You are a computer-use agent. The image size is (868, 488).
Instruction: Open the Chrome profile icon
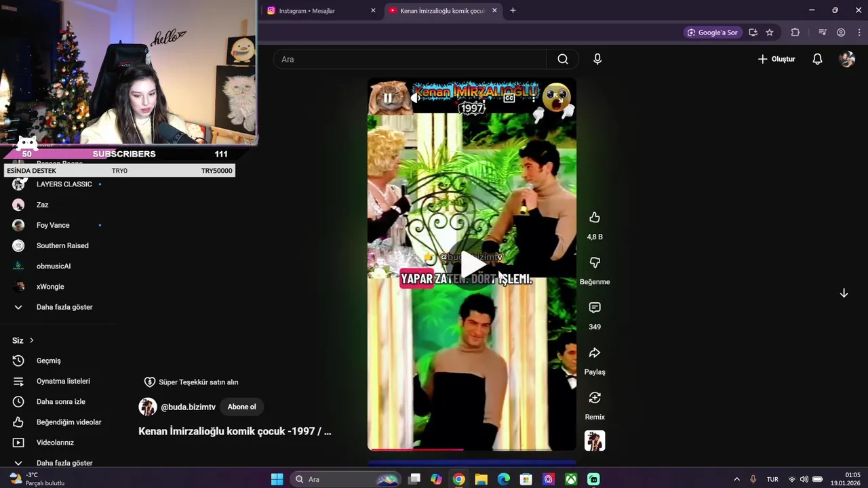pyautogui.click(x=841, y=32)
